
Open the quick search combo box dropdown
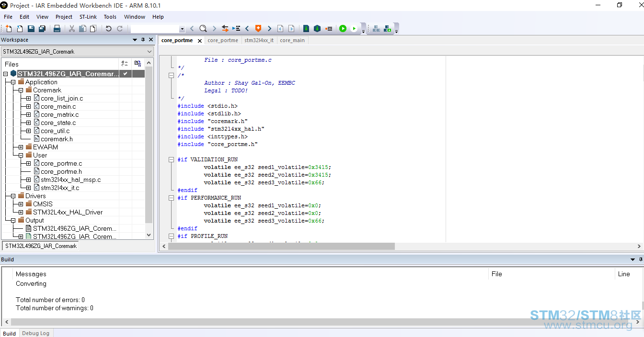coord(182,29)
